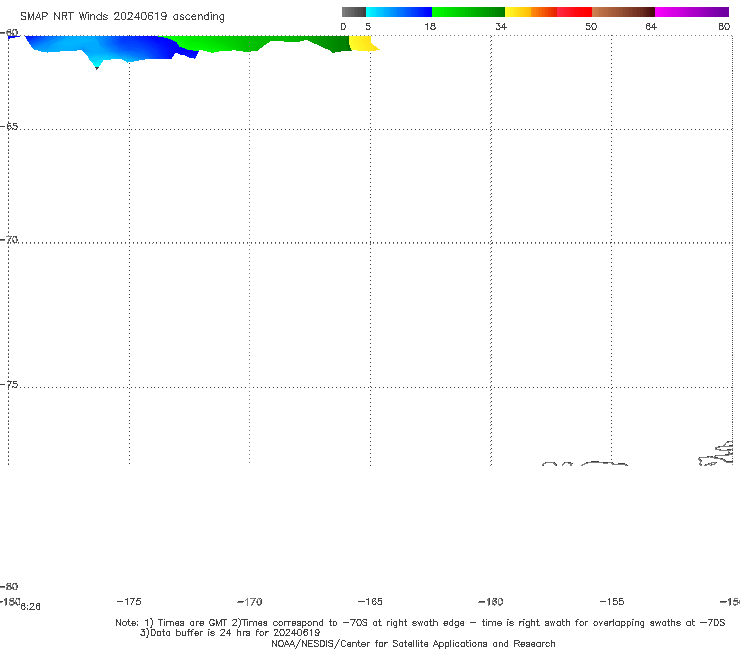The height and width of the screenshot is (650, 740).
Task: Click the NOAA/NESDIS credit line
Action: [x=413, y=643]
